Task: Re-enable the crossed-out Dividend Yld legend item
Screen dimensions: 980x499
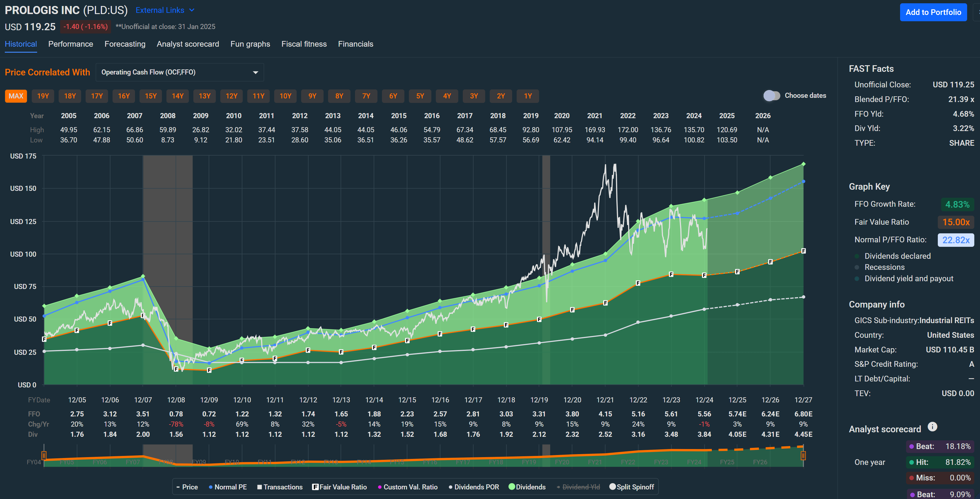Action: point(578,487)
